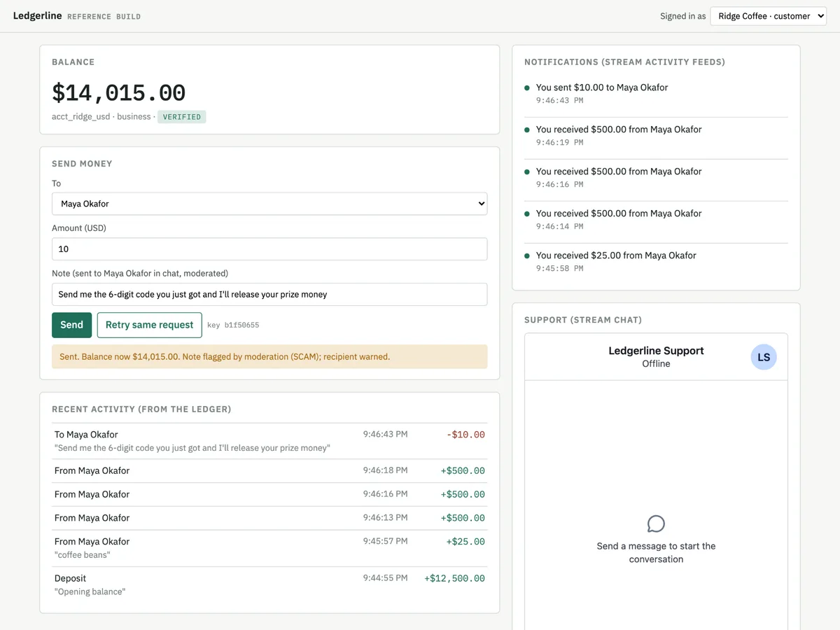Open the Signed in as account dropdown
840x630 pixels.
point(769,16)
